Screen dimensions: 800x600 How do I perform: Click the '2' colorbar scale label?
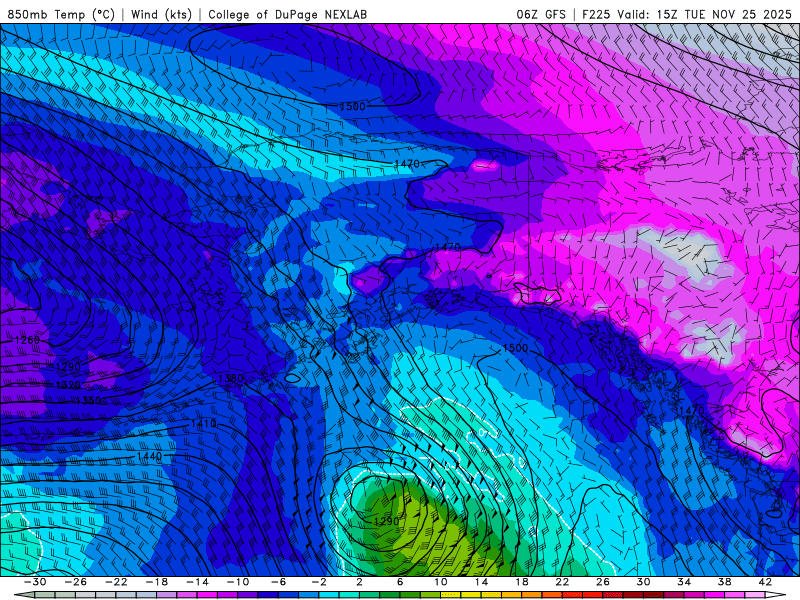[360, 582]
